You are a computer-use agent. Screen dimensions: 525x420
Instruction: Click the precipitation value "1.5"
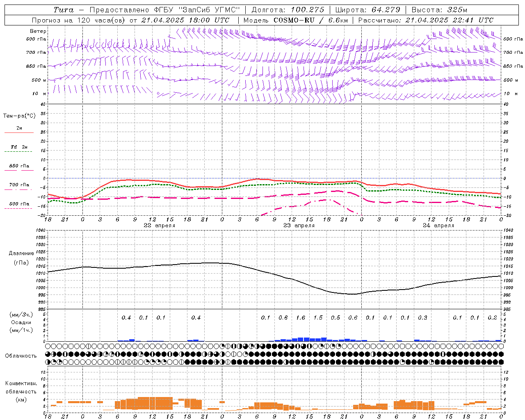(318, 317)
